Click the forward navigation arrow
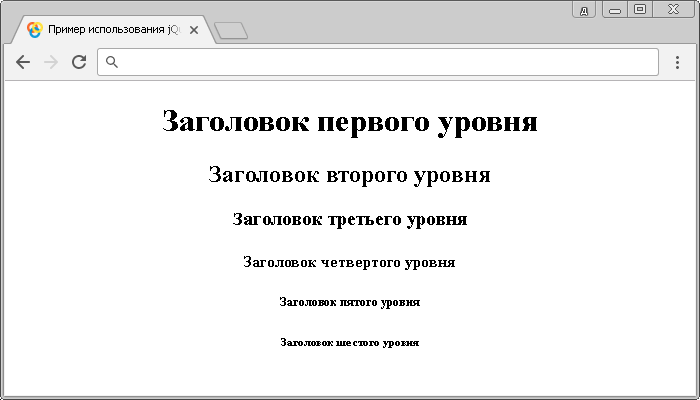This screenshot has width=700, height=400. click(x=51, y=62)
